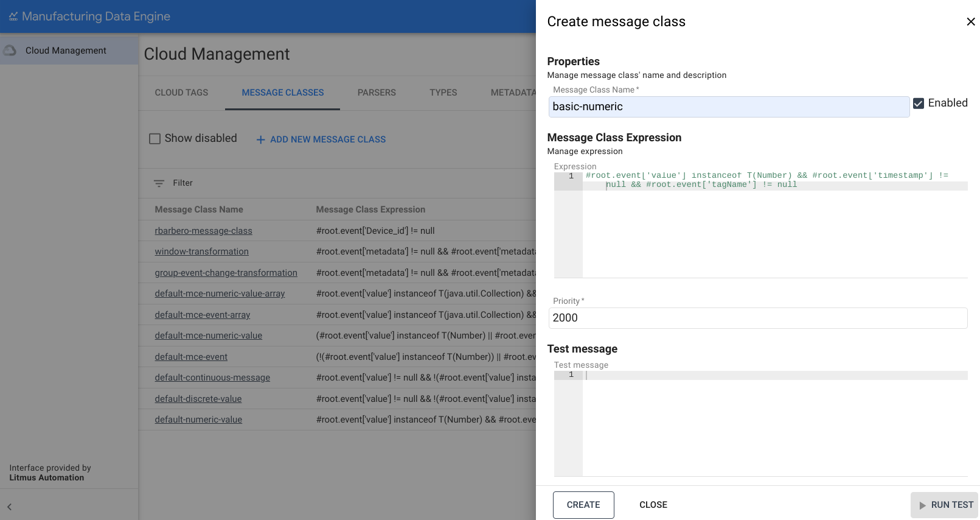Switch to the Cloud Tags tab
Screen dimensions: 980x520
click(x=181, y=93)
